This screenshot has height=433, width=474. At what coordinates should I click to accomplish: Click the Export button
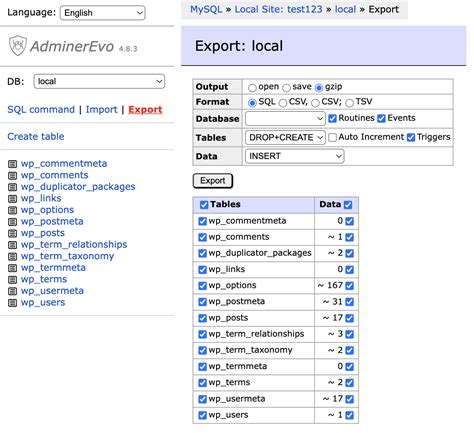pyautogui.click(x=213, y=181)
